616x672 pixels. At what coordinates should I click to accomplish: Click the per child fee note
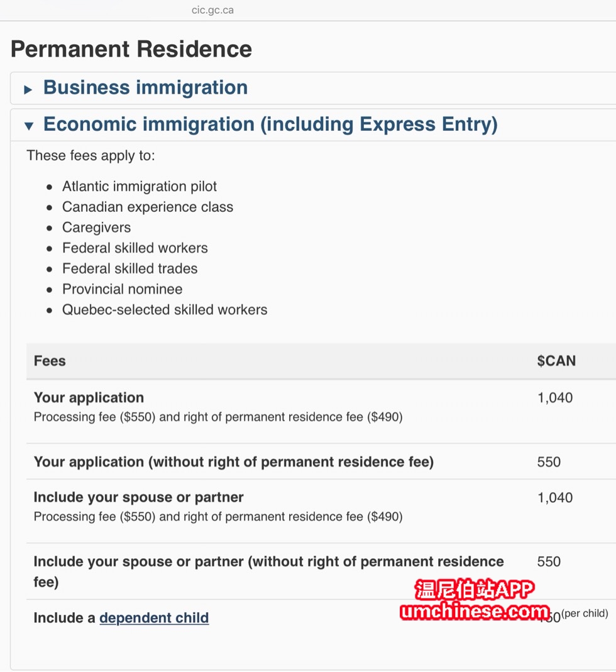tap(585, 614)
